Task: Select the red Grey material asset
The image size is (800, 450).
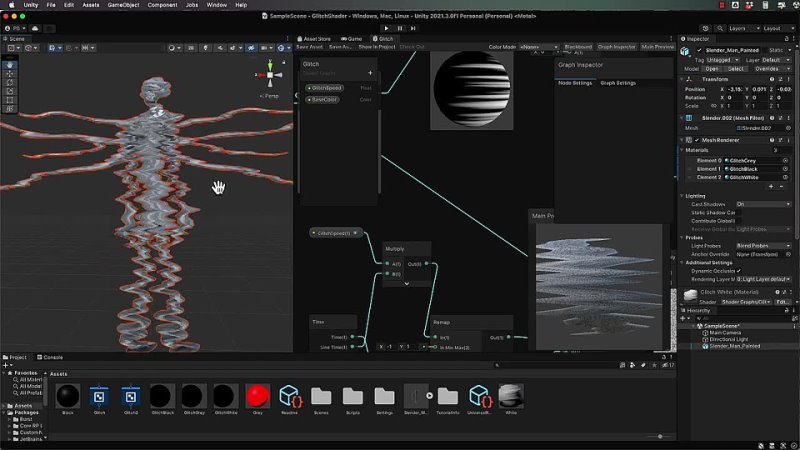Action: [x=258, y=399]
